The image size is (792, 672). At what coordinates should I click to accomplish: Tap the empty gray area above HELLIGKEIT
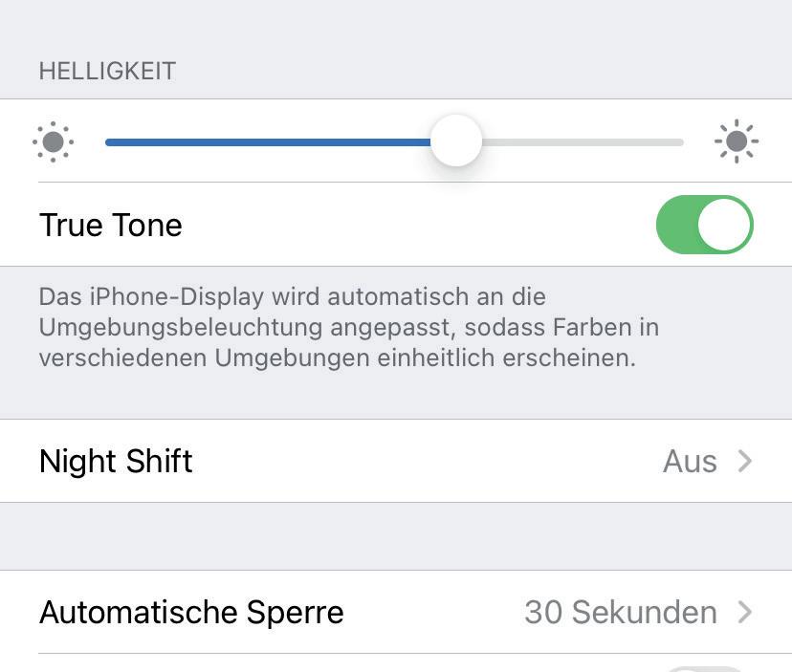pyautogui.click(x=396, y=24)
